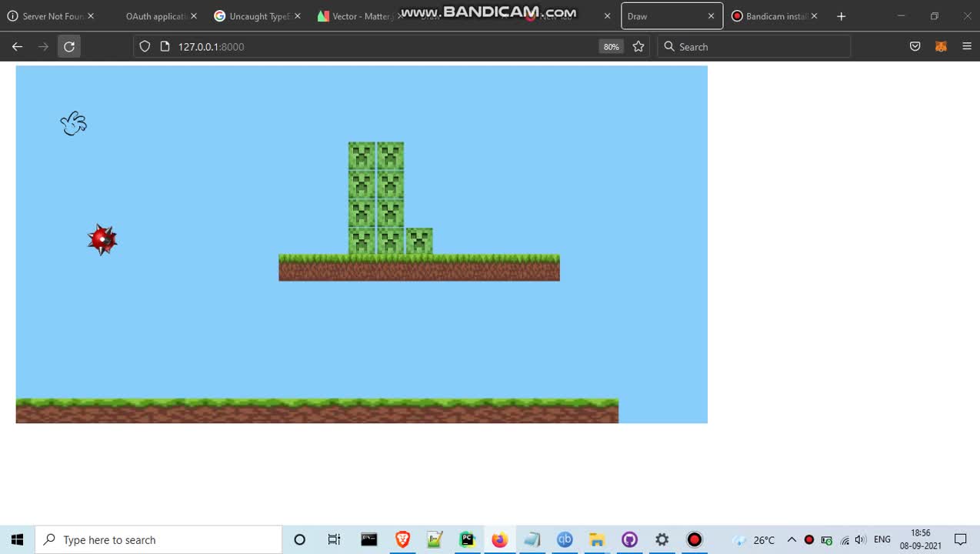Screen dimensions: 980x554
Task: Reload the current page
Action: point(69,47)
